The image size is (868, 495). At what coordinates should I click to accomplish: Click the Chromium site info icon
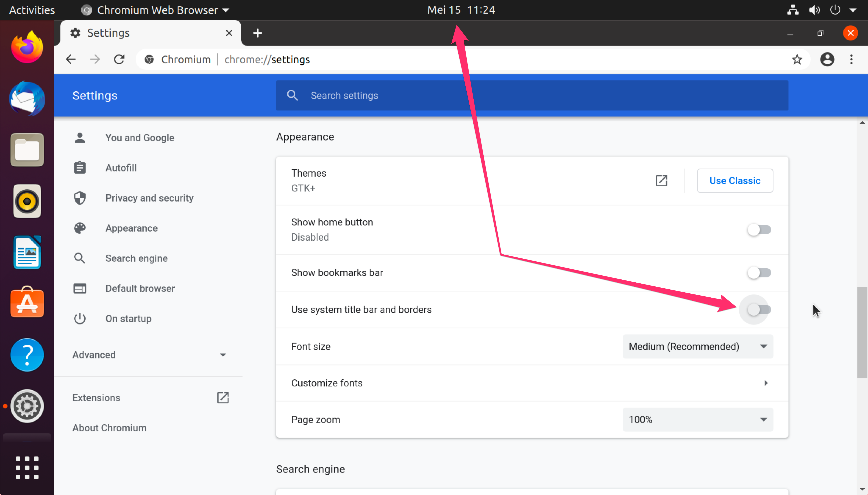pyautogui.click(x=149, y=60)
